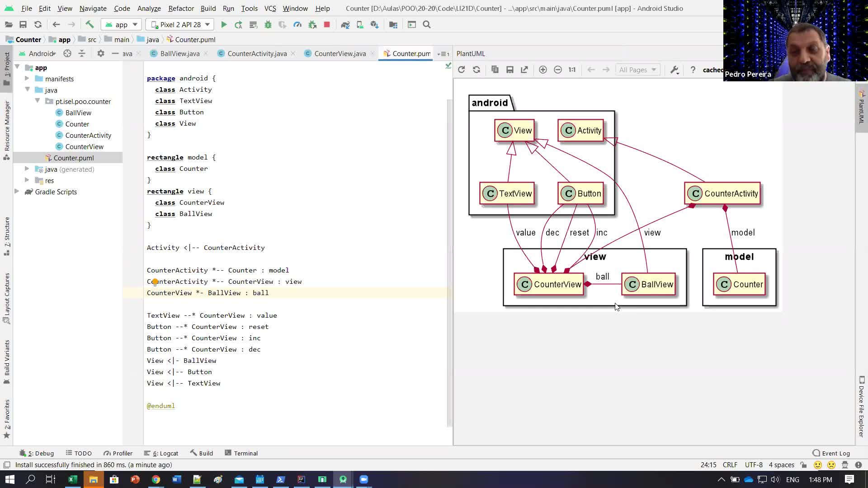Click the Profile app gauge icon
The image size is (868, 488).
297,24
